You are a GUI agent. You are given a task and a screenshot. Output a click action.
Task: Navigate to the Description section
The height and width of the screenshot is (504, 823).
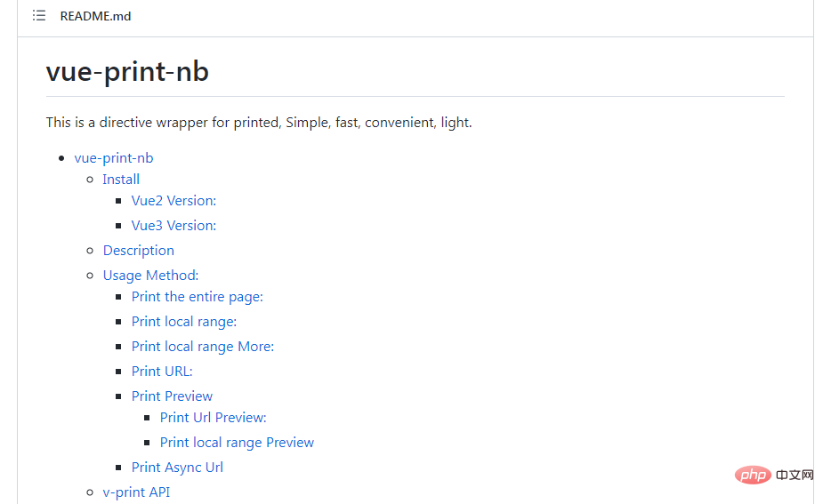pos(139,251)
